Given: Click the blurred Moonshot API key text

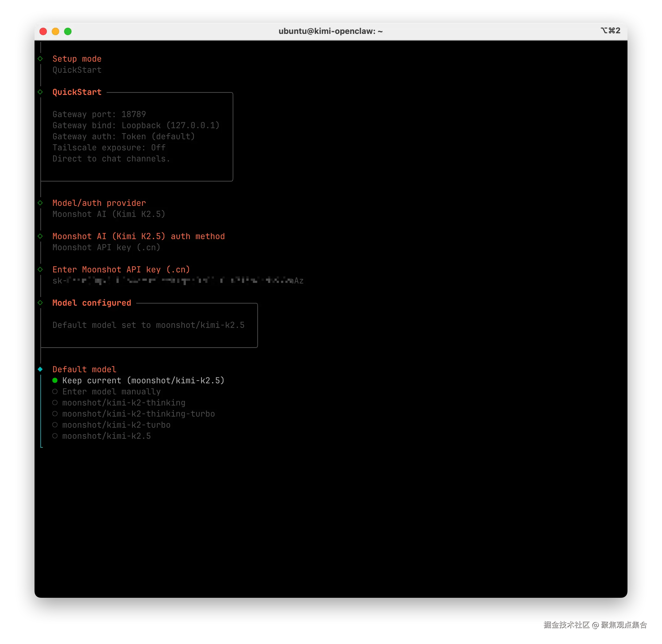Looking at the screenshot, I should 178,281.
